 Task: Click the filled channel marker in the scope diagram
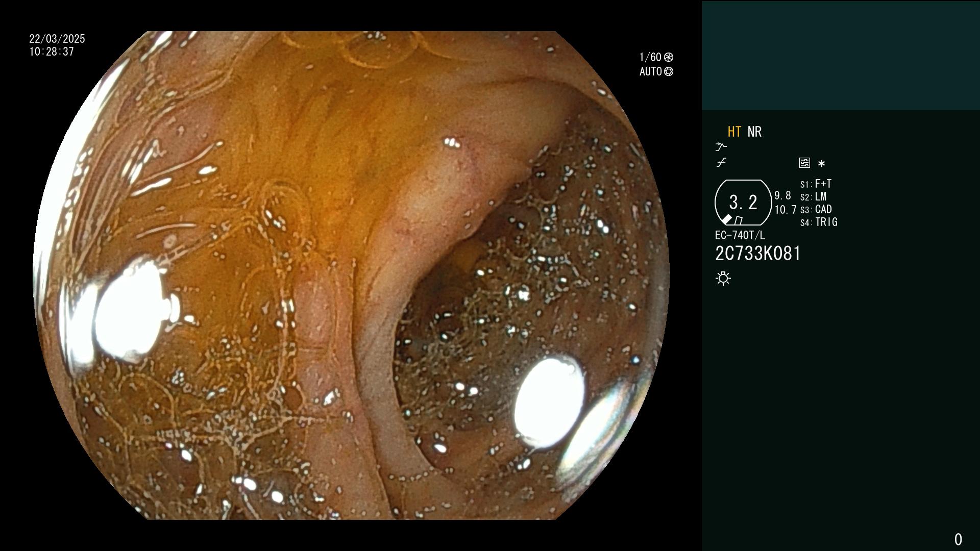point(727,219)
